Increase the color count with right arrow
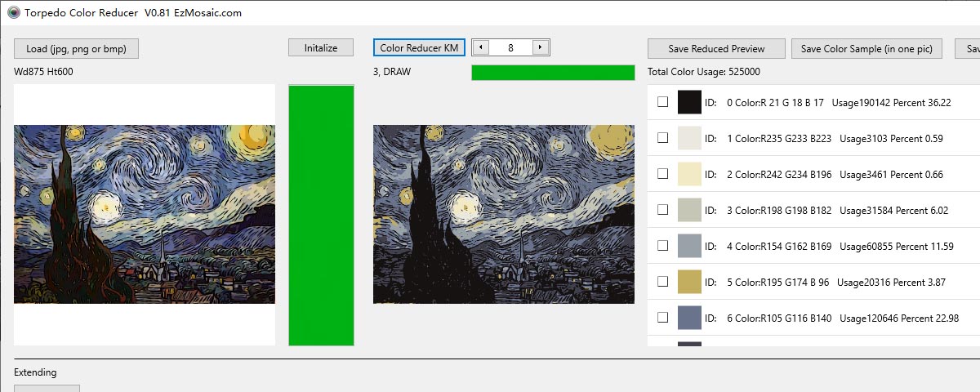 (541, 47)
